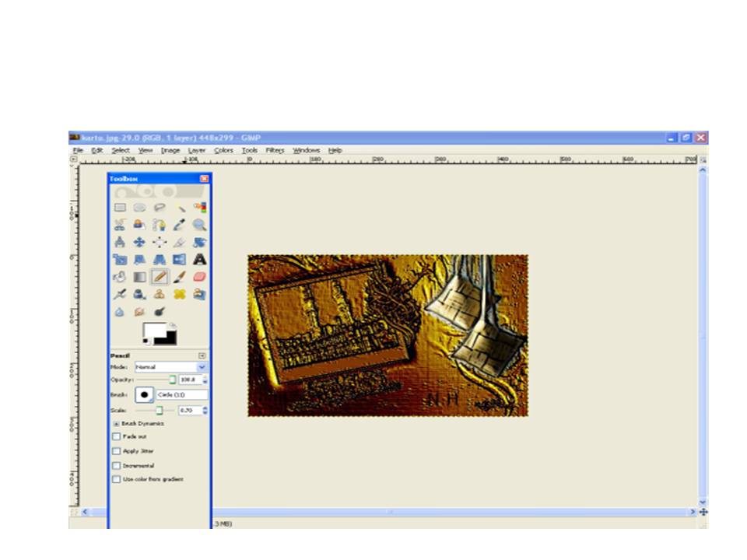Select the Eraser tool
747x560 pixels.
point(200,277)
